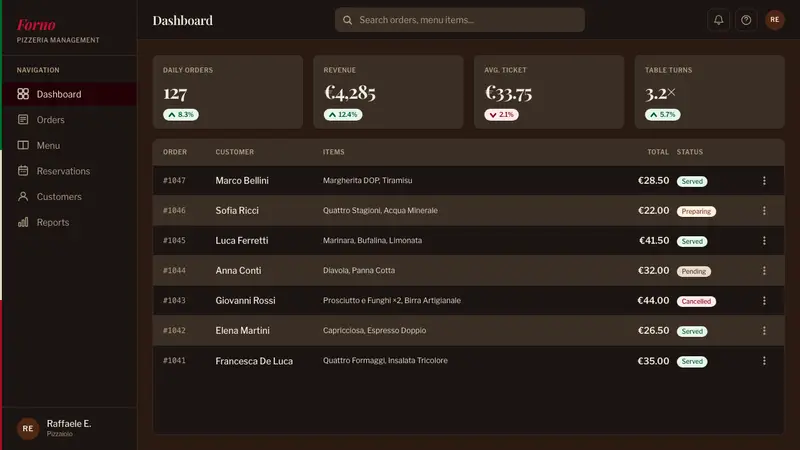Click the Menu book icon in sidebar

[23, 145]
